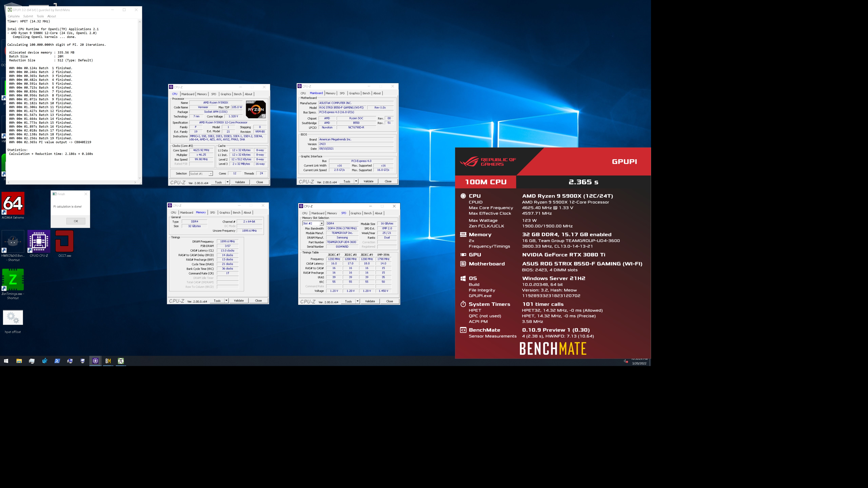Click the taskbar clock showing 3/20/2022
Viewport: 868px width, 488px height.
click(639, 361)
